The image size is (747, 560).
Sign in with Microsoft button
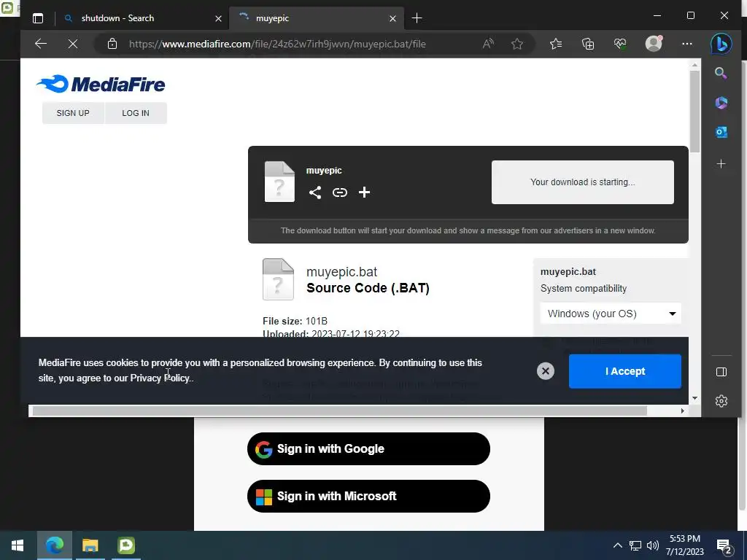(x=368, y=496)
